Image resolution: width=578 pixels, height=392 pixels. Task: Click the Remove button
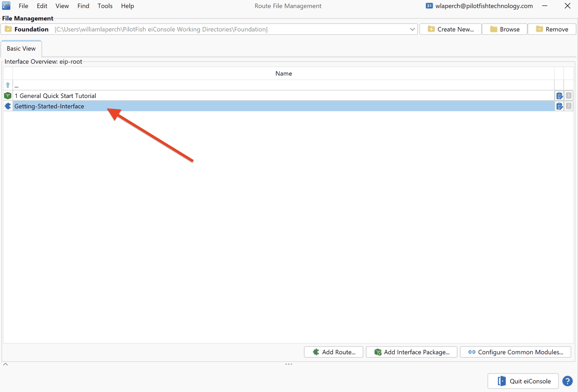[x=552, y=29]
